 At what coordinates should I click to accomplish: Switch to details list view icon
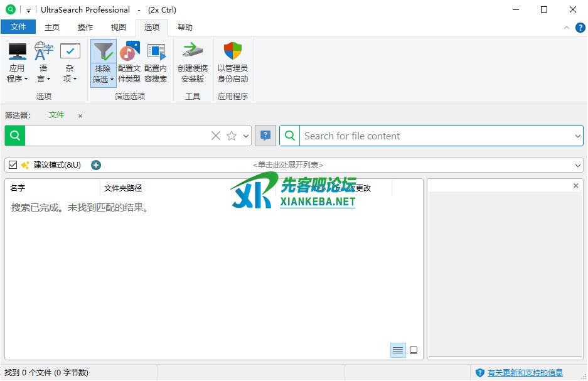click(398, 350)
